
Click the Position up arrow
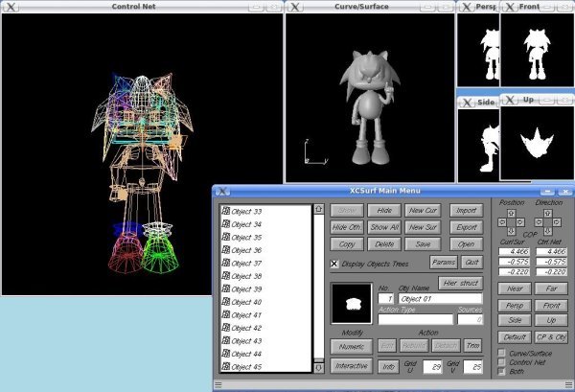tap(509, 214)
